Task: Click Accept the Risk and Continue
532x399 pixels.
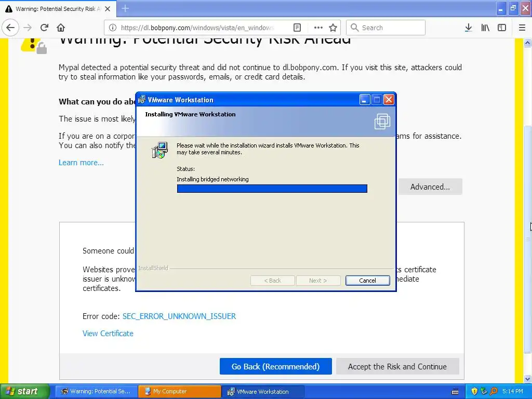Action: pos(397,366)
